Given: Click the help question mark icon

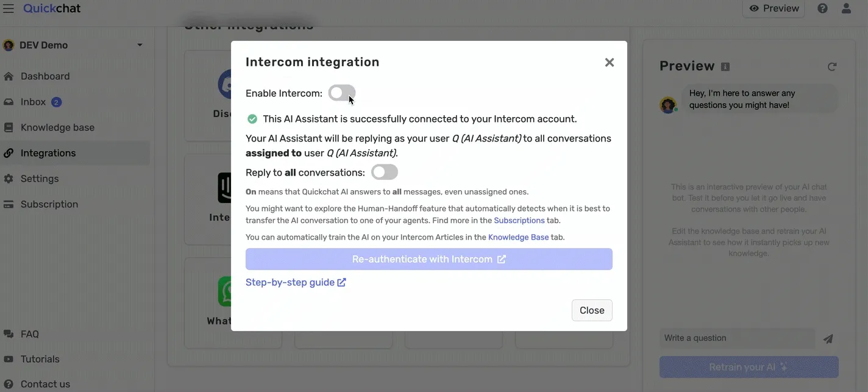Looking at the screenshot, I should click(822, 9).
